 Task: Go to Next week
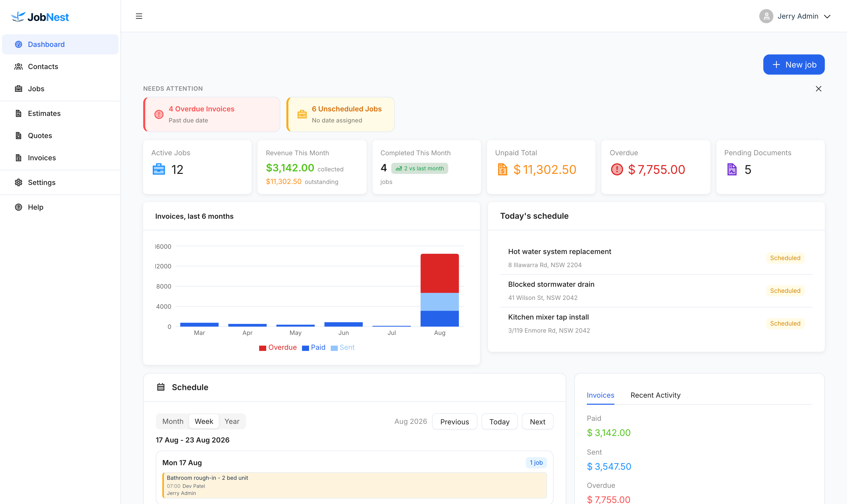pyautogui.click(x=537, y=422)
